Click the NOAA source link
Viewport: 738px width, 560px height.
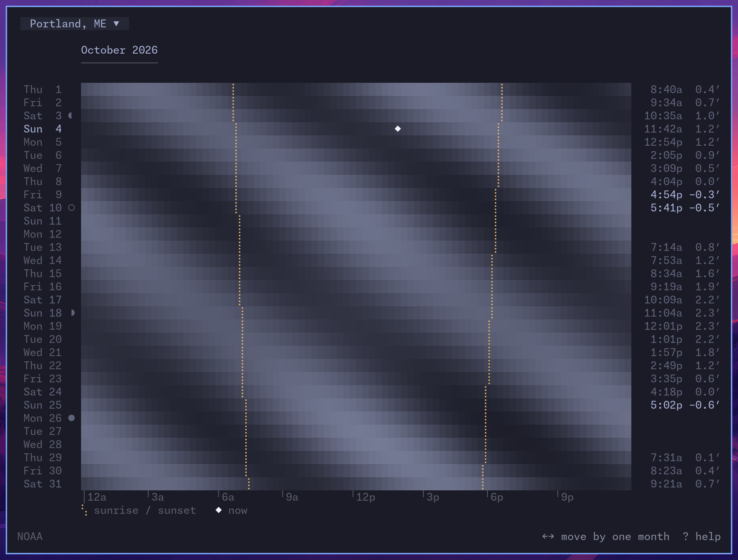(x=30, y=536)
